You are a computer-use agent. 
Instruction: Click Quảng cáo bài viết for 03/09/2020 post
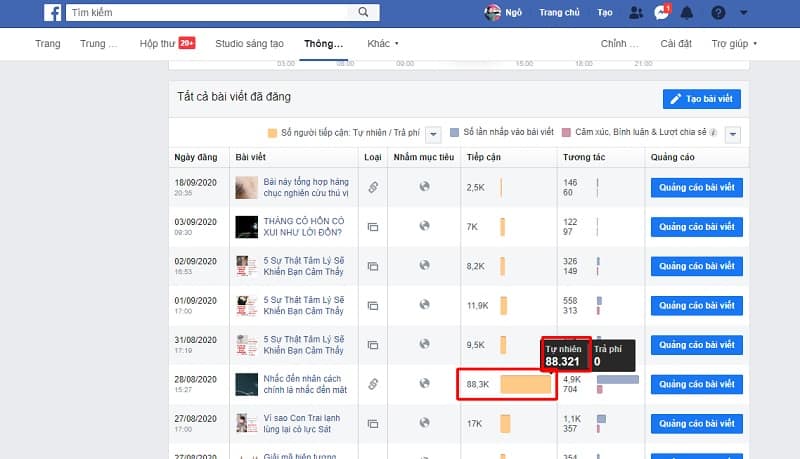[x=696, y=227]
